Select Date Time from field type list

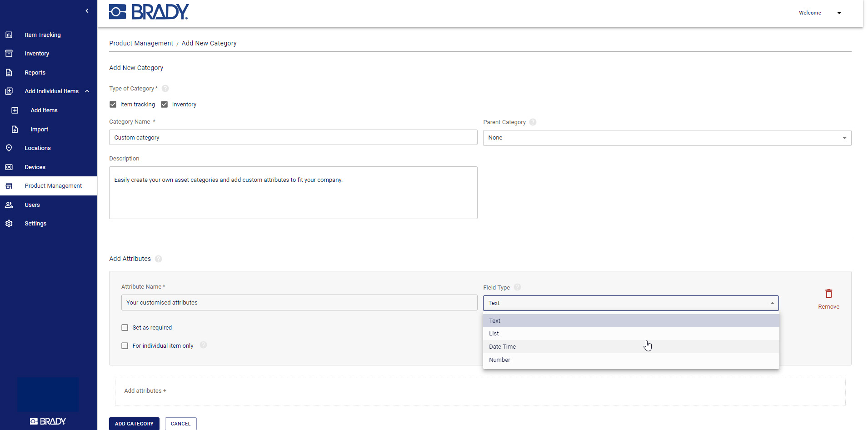click(x=502, y=347)
